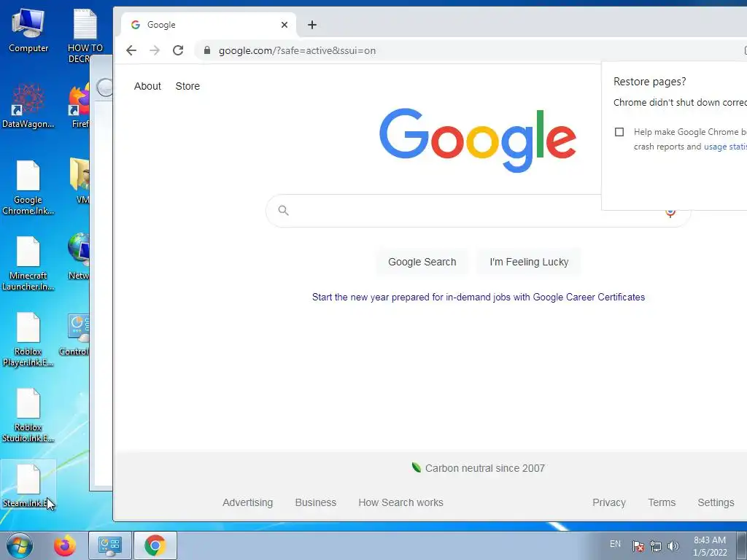Open the Settings footer menu
The width and height of the screenshot is (747, 560).
716,502
